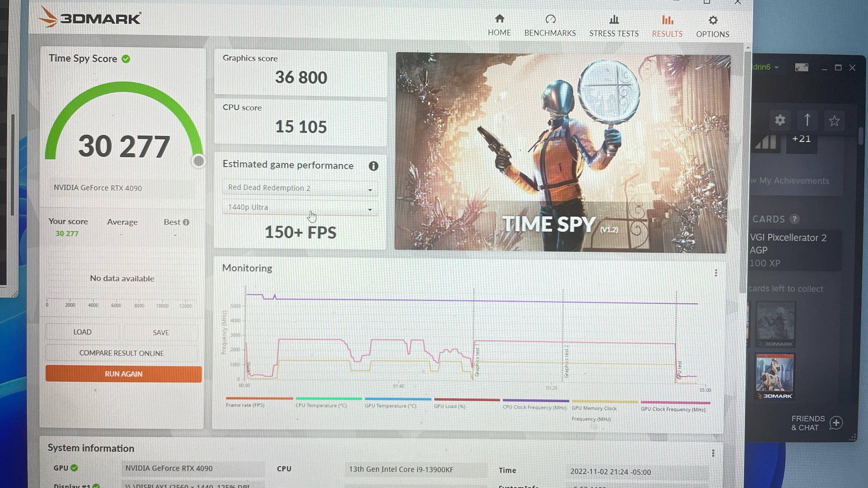868x488 pixels.
Task: Expand the 1440p Ultra resolution dropdown
Action: pyautogui.click(x=300, y=208)
